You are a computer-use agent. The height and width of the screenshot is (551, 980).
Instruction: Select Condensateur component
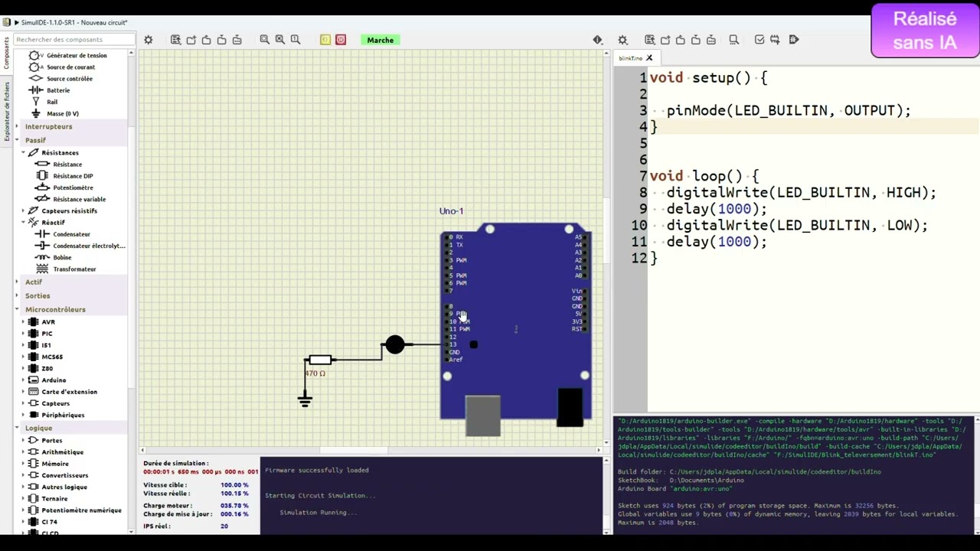(71, 234)
